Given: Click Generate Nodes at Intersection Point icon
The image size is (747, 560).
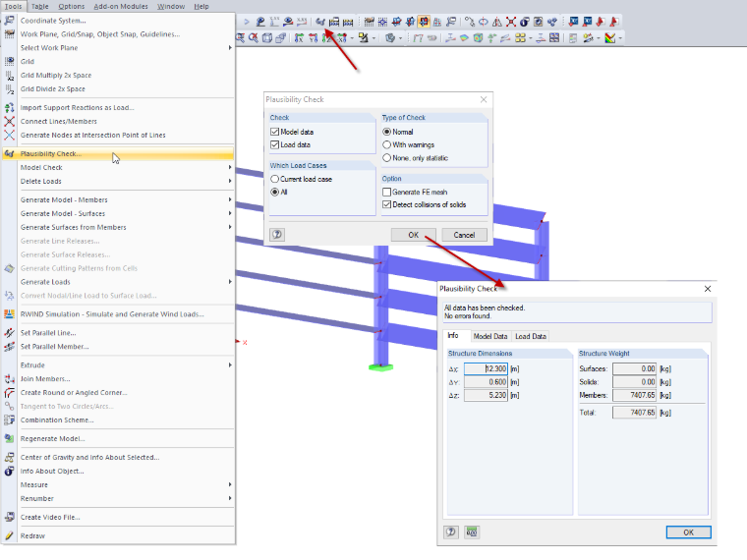Looking at the screenshot, I should (9, 136).
